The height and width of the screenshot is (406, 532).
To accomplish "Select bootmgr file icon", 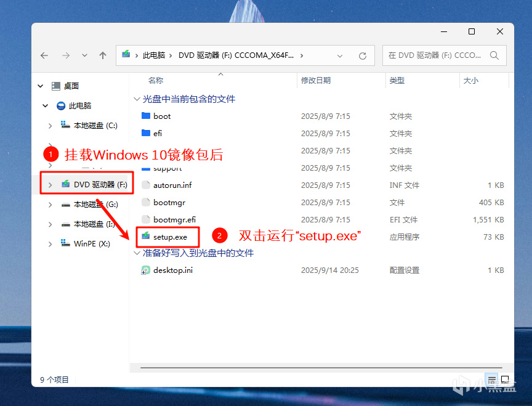I will click(x=146, y=202).
